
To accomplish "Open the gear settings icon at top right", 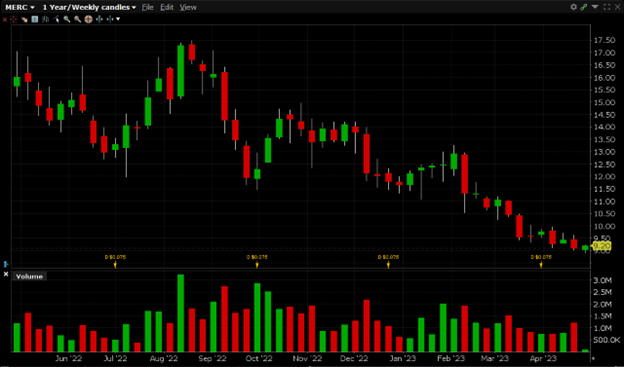I will 573,7.
